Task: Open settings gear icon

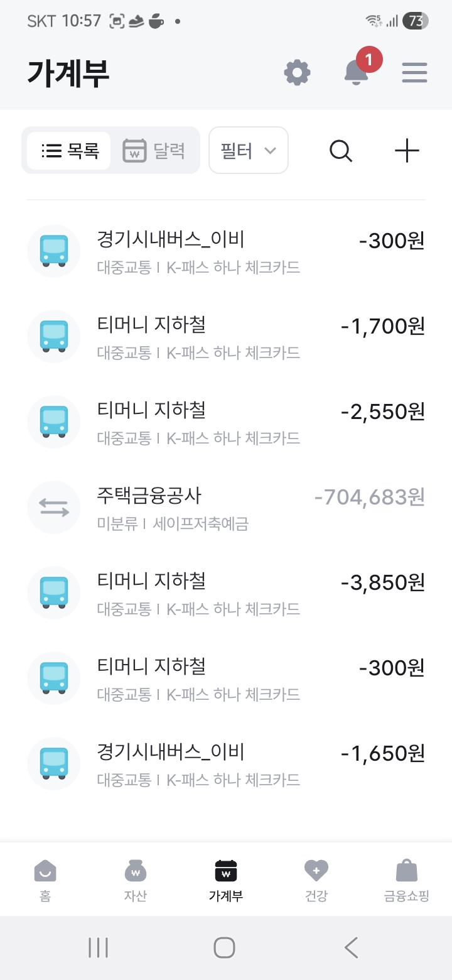Action: tap(297, 73)
